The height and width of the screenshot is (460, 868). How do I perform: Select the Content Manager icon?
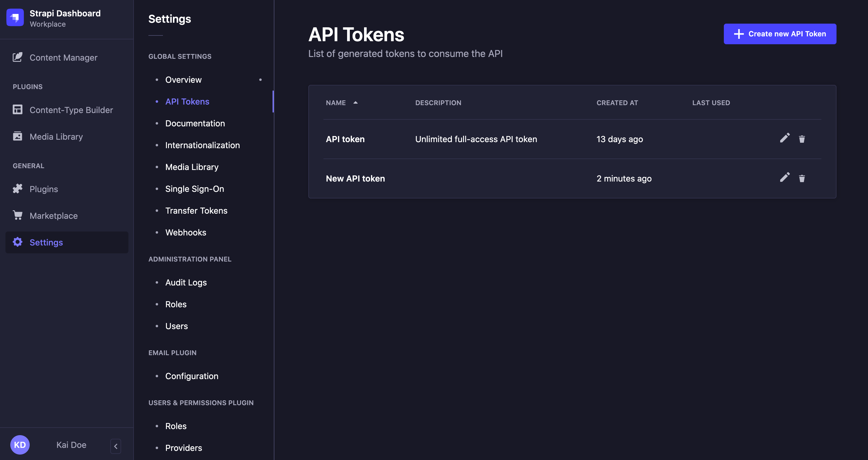(18, 57)
